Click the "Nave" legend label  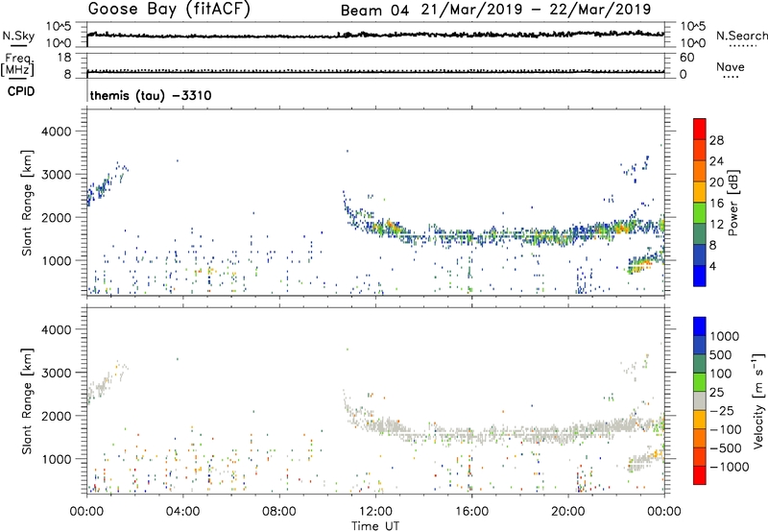(x=731, y=67)
